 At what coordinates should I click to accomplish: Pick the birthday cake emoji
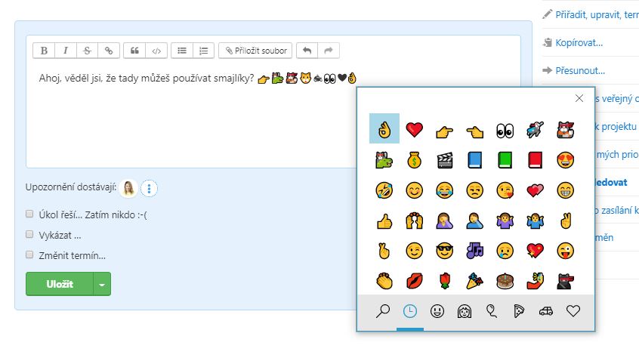[505, 281]
